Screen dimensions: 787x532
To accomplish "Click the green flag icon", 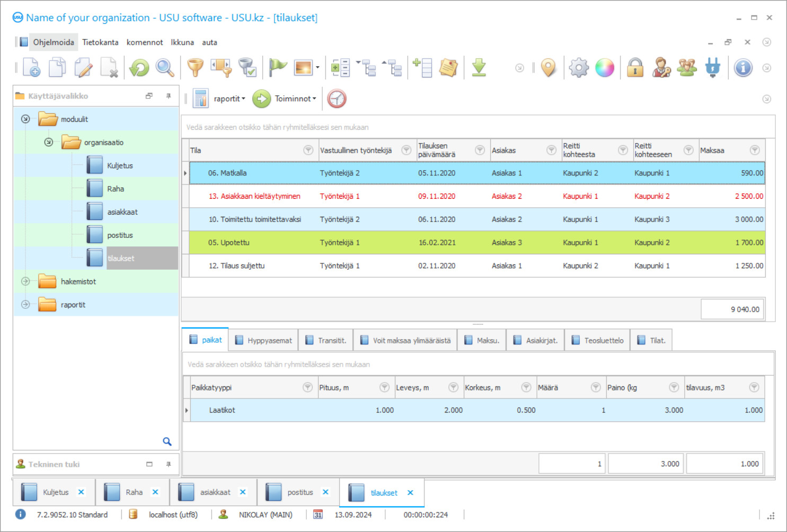I will pyautogui.click(x=277, y=68).
